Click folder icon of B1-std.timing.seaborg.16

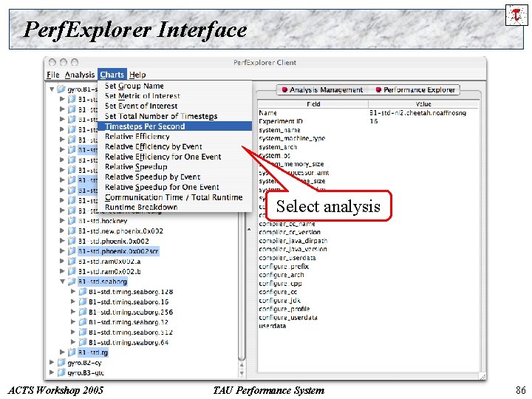[x=83, y=301]
